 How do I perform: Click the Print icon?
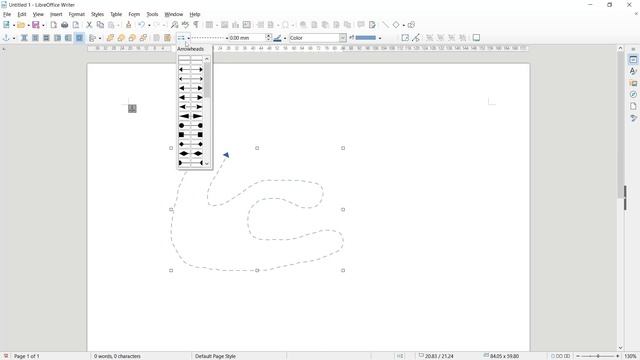(x=64, y=25)
